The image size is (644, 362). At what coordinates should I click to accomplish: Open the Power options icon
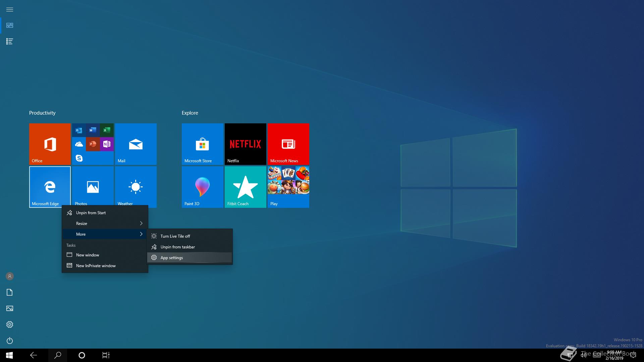[x=10, y=341]
